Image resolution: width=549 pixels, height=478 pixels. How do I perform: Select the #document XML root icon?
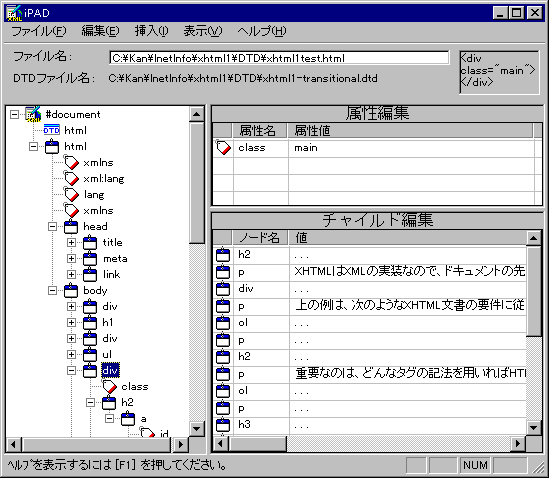point(33,114)
